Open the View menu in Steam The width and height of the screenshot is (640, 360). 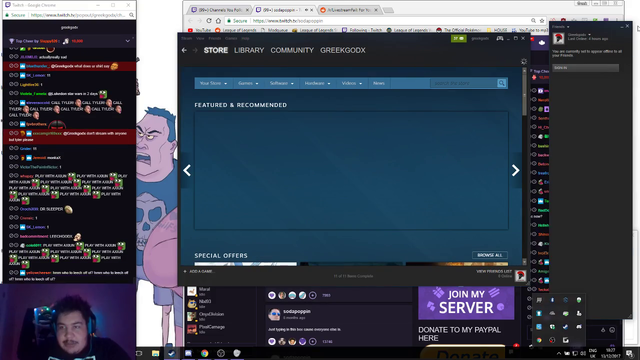point(200,38)
